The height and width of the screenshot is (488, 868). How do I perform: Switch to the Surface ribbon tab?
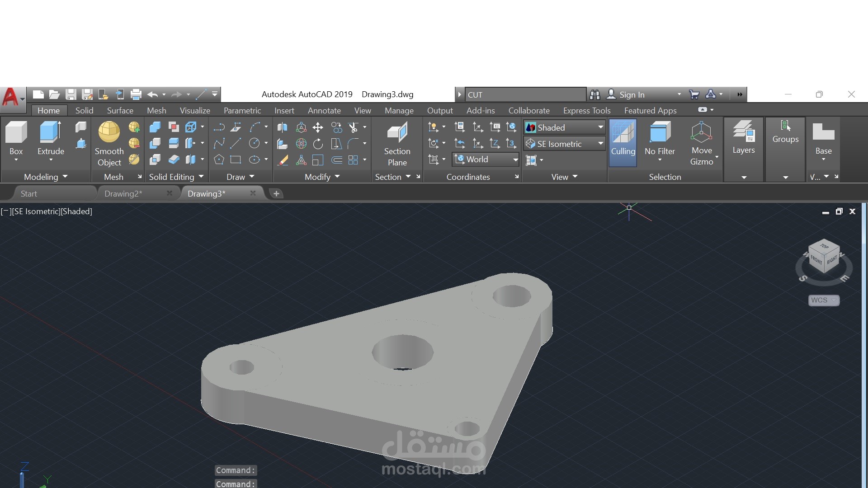tap(120, 110)
